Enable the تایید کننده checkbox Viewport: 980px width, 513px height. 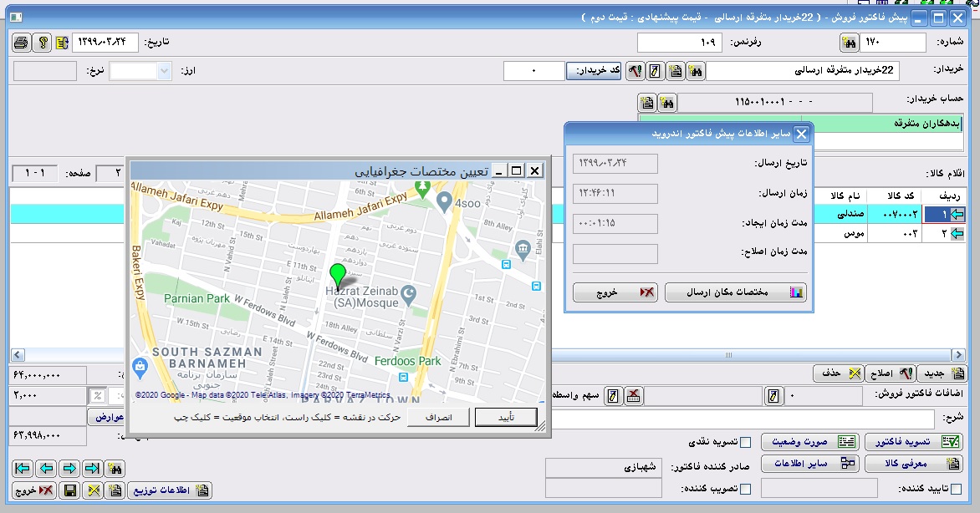[956, 489]
